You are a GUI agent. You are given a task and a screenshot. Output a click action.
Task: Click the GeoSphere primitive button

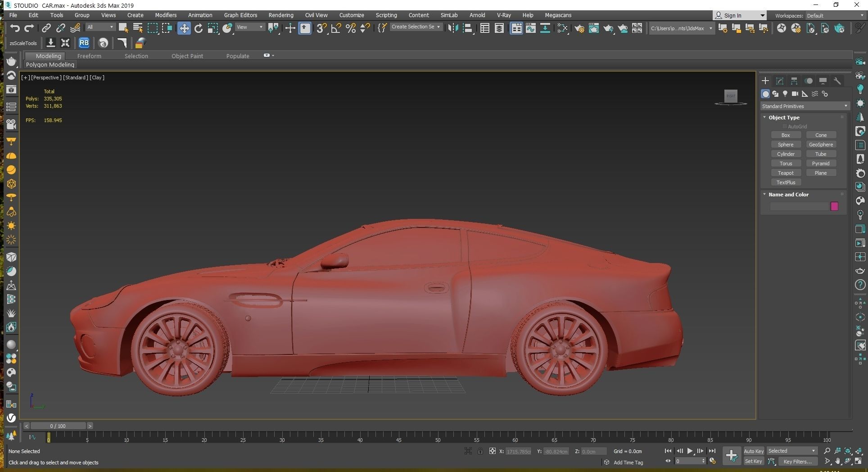point(821,145)
